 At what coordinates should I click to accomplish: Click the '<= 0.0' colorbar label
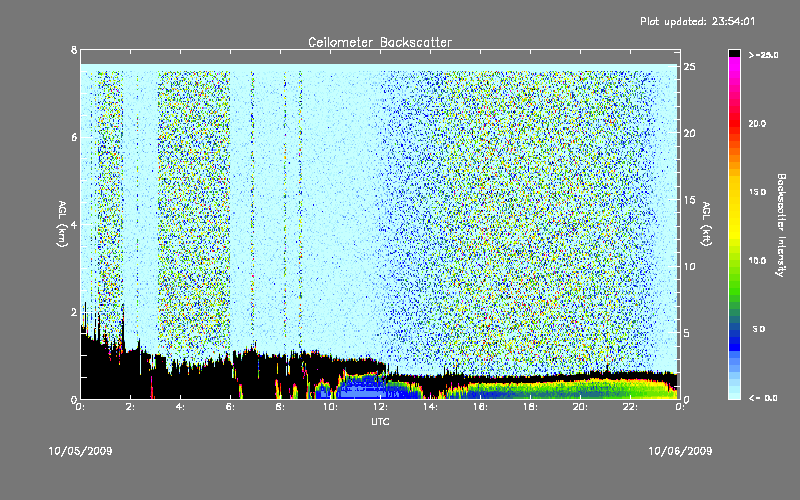[x=763, y=398]
